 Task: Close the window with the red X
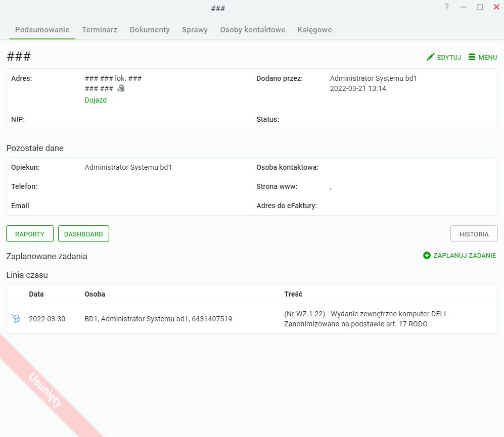point(496,7)
